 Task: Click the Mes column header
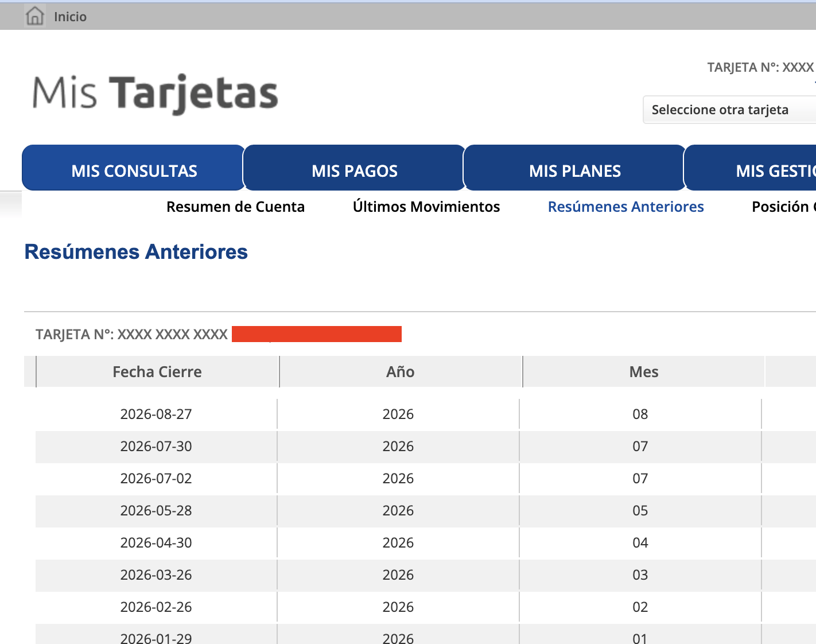click(x=644, y=372)
